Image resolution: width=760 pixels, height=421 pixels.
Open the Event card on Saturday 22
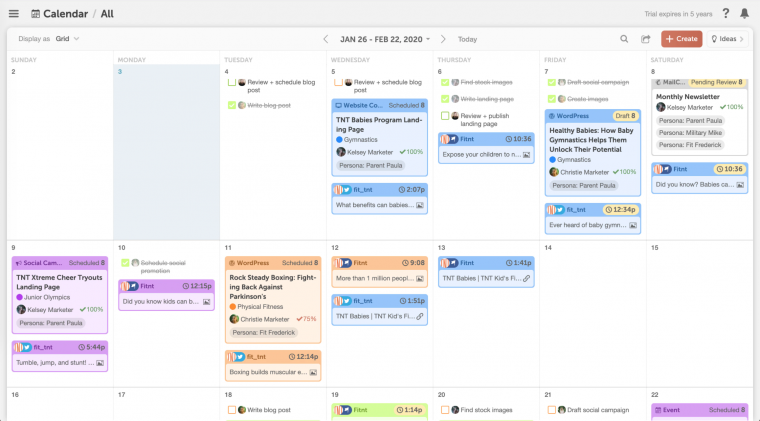pyautogui.click(x=699, y=412)
